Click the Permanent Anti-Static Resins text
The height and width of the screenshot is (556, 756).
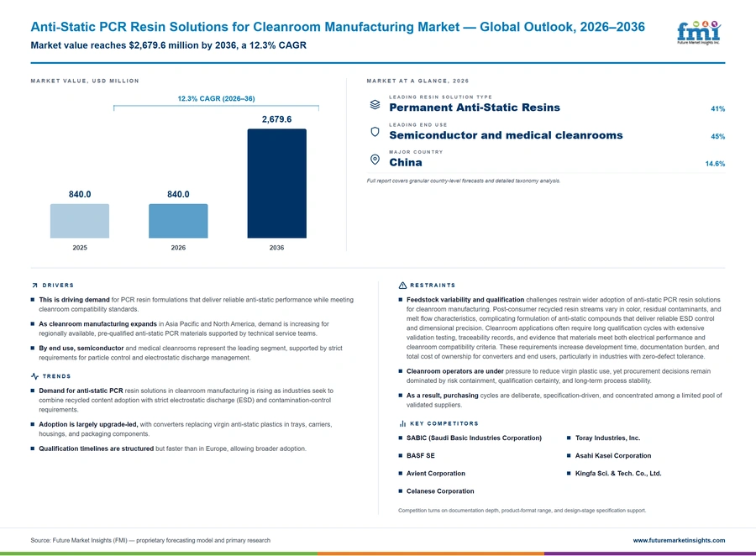pos(475,108)
